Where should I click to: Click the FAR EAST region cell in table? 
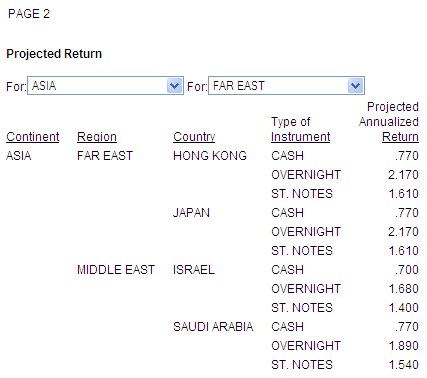105,156
